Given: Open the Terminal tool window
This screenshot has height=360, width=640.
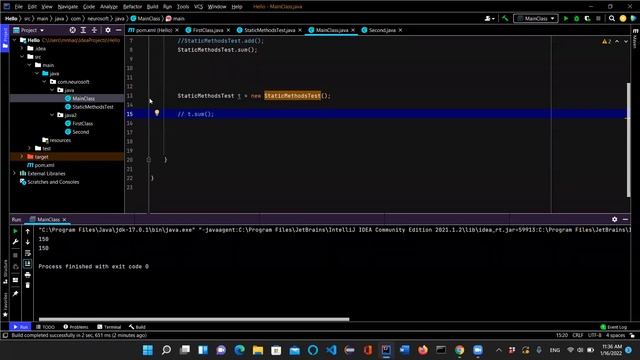Looking at the screenshot, I should 109,327.
